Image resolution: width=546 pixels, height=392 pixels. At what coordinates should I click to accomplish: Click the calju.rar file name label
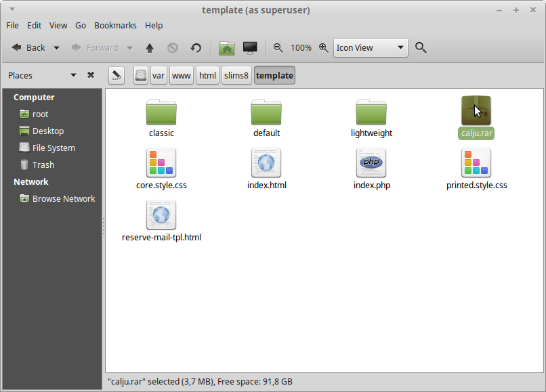click(x=476, y=133)
